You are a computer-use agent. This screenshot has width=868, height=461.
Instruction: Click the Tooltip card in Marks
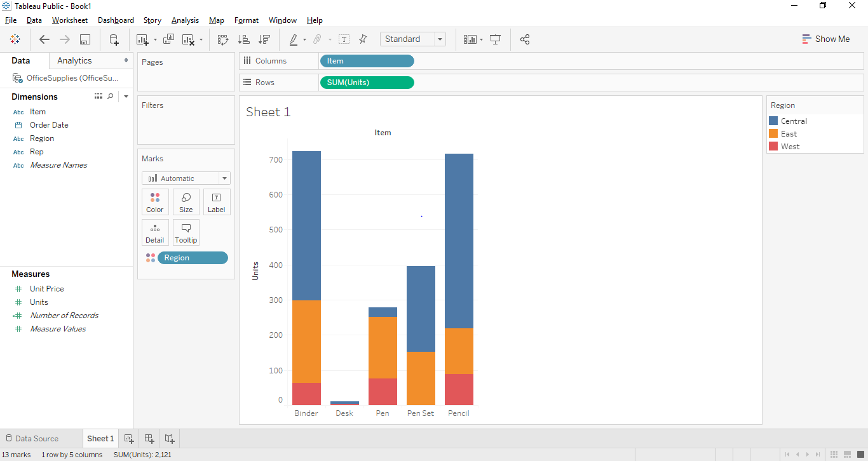click(x=186, y=232)
